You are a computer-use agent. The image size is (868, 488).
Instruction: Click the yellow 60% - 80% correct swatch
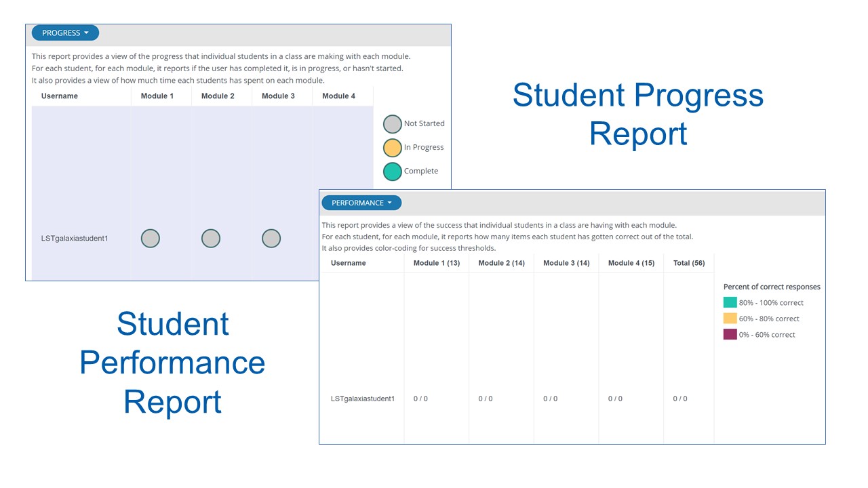coord(730,319)
